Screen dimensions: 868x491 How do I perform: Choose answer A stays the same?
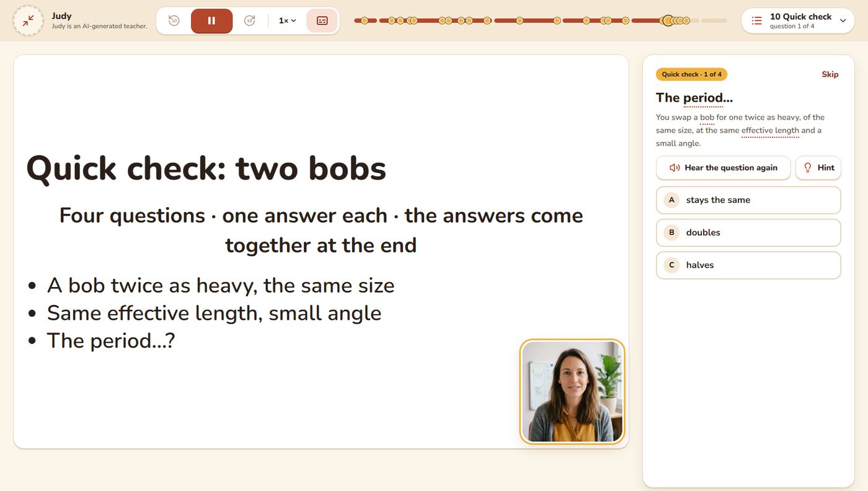[748, 200]
